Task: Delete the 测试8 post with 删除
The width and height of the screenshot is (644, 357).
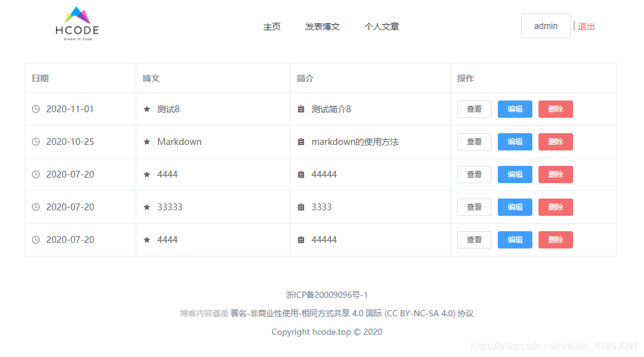Action: (555, 109)
